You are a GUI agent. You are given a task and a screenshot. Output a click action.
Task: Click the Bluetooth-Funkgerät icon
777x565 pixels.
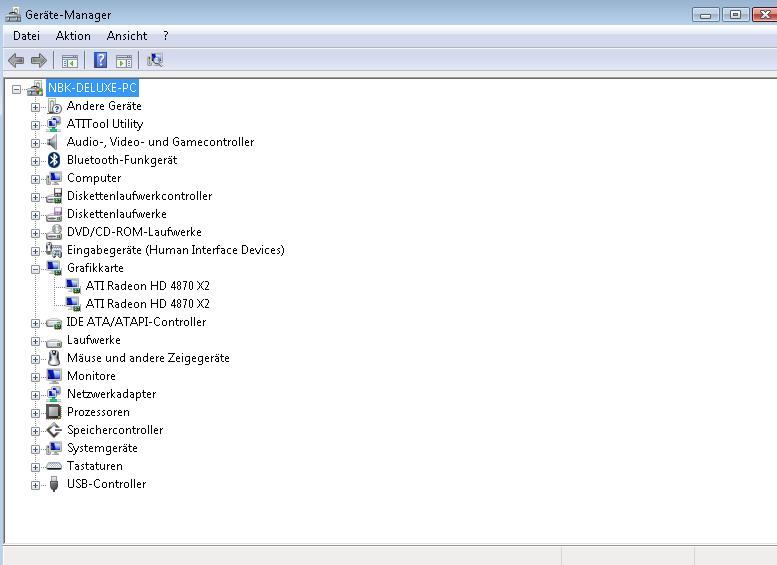click(x=54, y=160)
